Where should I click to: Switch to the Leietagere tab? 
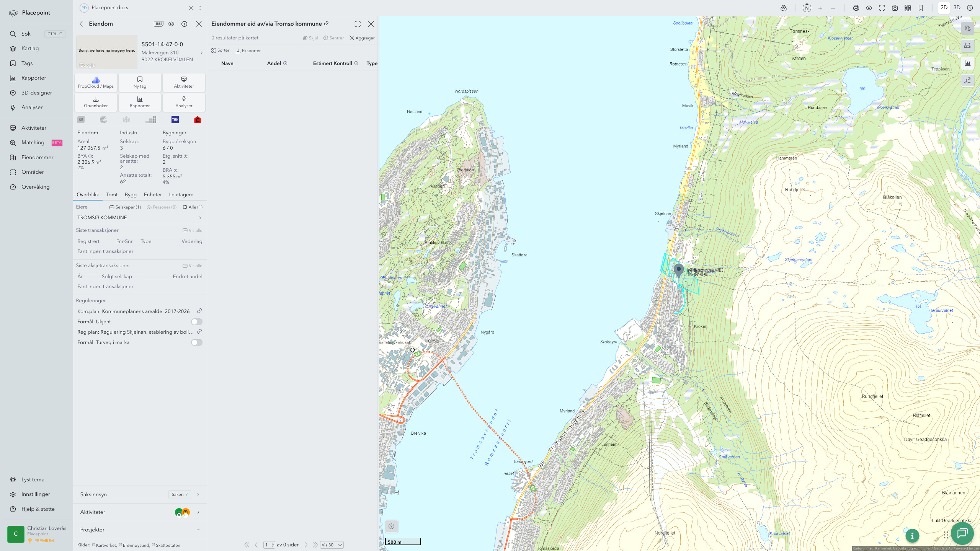[181, 195]
